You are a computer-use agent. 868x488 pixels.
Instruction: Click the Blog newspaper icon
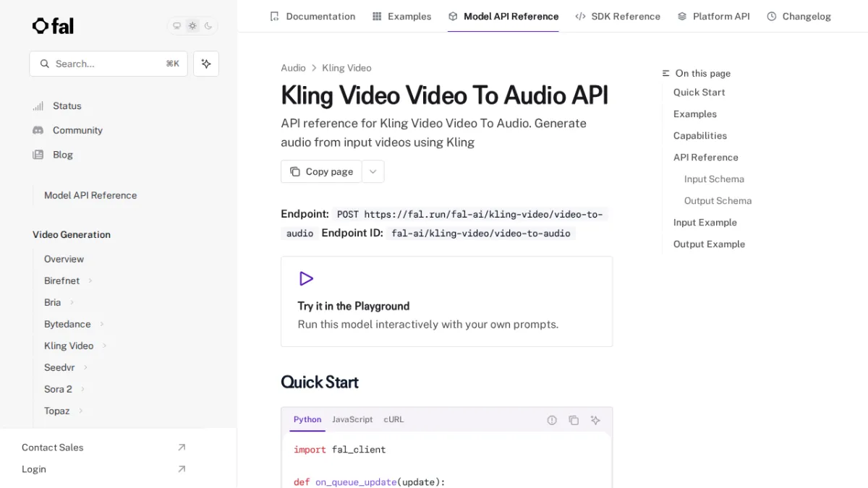point(38,155)
